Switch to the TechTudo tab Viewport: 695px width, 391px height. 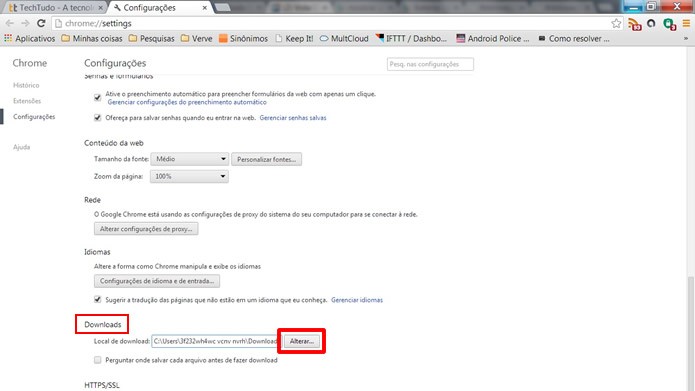[55, 8]
